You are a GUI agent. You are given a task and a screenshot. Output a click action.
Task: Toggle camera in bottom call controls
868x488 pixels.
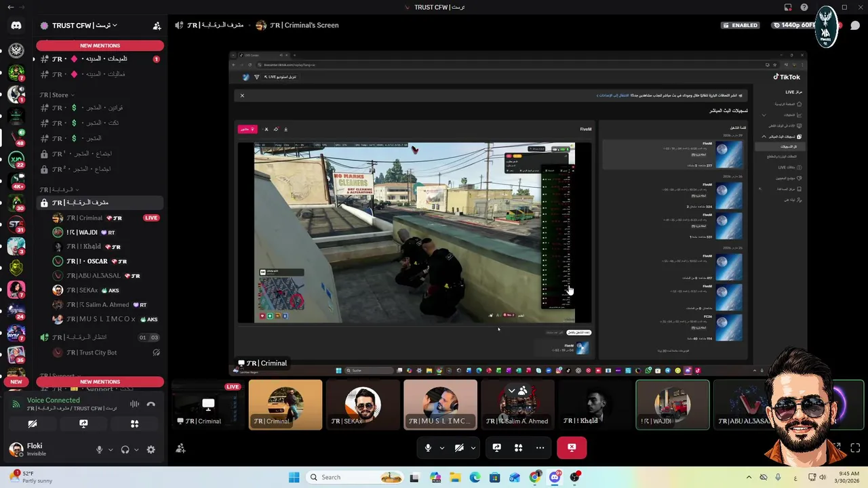pos(459,447)
